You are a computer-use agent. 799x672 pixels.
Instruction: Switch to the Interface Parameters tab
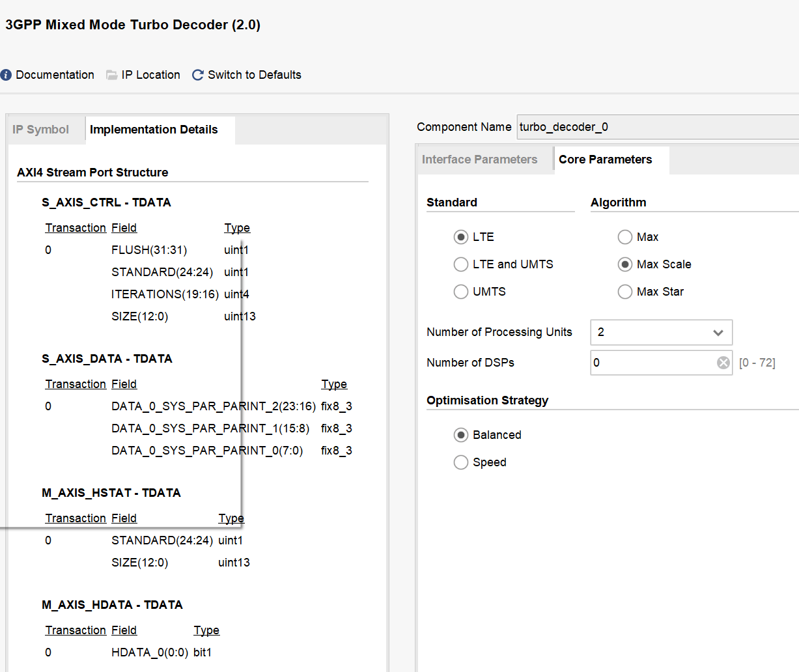pyautogui.click(x=480, y=160)
